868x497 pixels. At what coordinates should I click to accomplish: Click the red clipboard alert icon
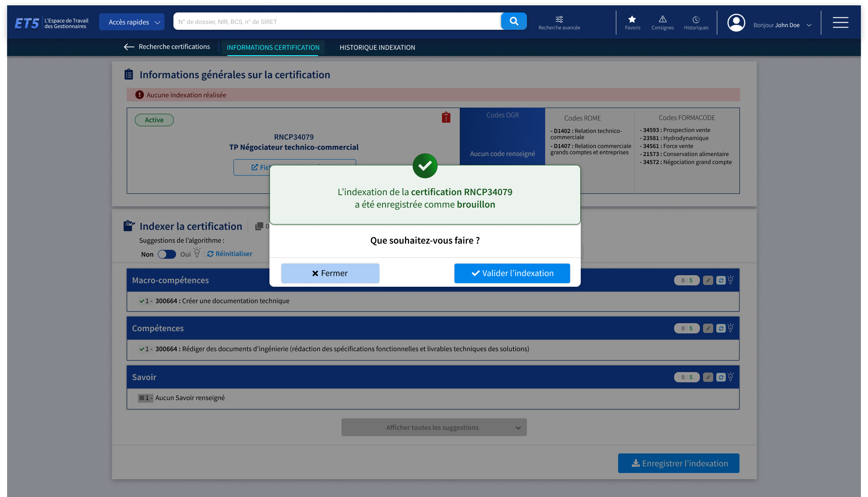[446, 117]
